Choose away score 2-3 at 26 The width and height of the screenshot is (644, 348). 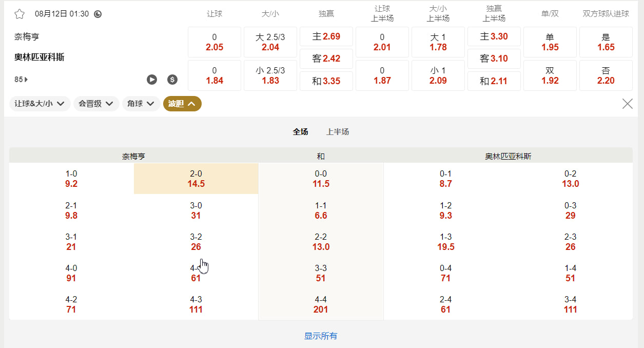(571, 242)
